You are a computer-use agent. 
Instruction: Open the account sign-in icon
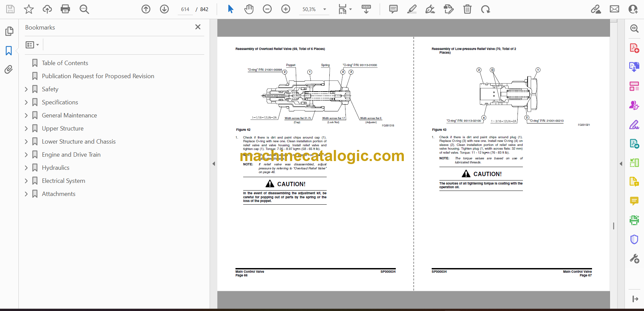tap(633, 9)
